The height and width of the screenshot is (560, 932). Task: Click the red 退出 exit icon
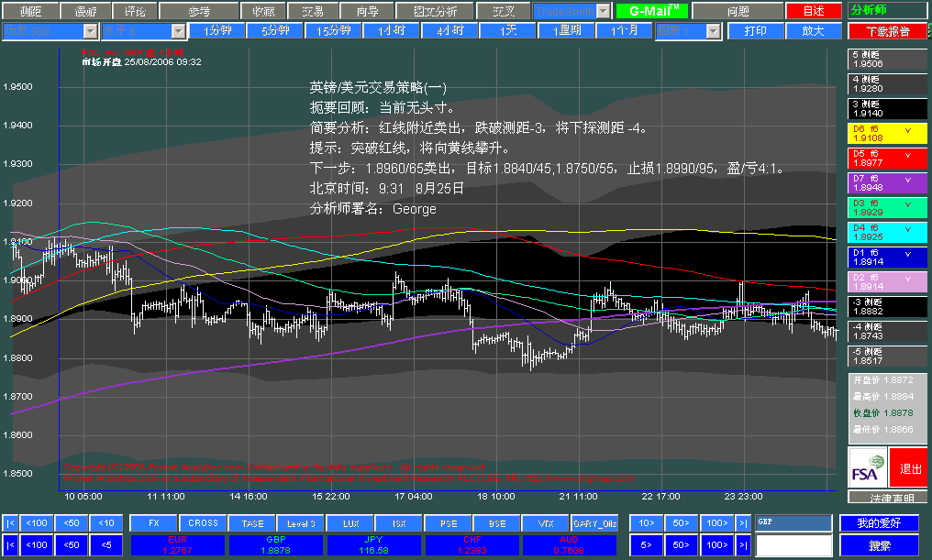click(909, 468)
